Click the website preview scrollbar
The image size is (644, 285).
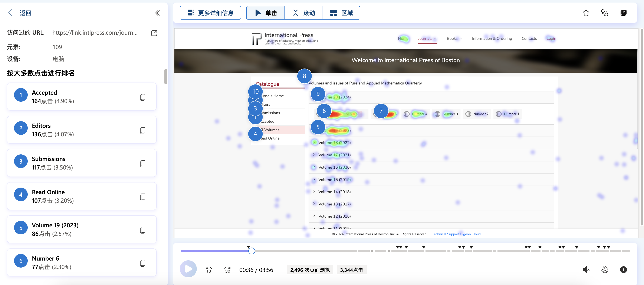[641, 127]
